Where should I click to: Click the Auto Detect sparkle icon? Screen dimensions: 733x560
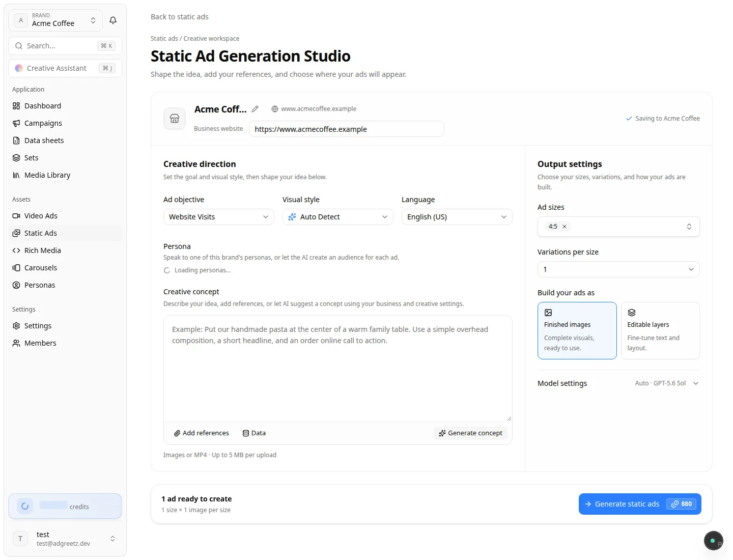tap(292, 217)
